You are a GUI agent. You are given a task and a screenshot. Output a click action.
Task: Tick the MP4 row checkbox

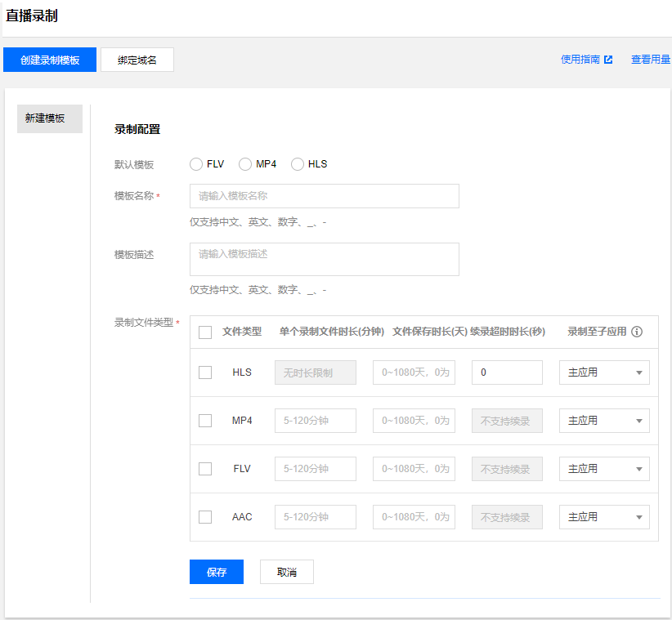point(205,421)
